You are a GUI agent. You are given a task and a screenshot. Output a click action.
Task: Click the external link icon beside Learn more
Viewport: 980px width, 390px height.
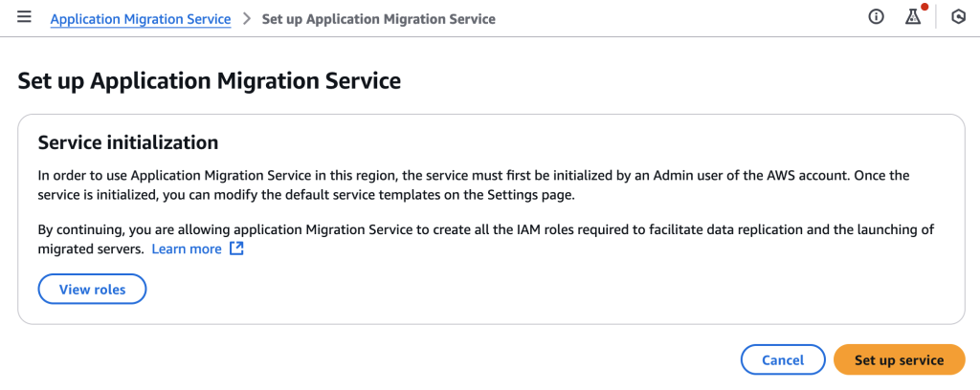point(237,249)
